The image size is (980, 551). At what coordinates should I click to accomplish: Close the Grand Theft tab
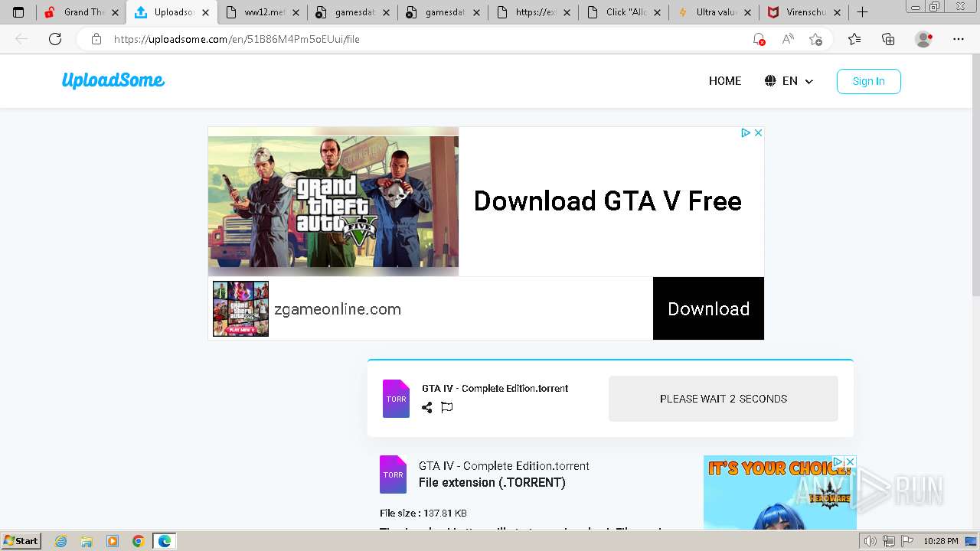click(115, 12)
